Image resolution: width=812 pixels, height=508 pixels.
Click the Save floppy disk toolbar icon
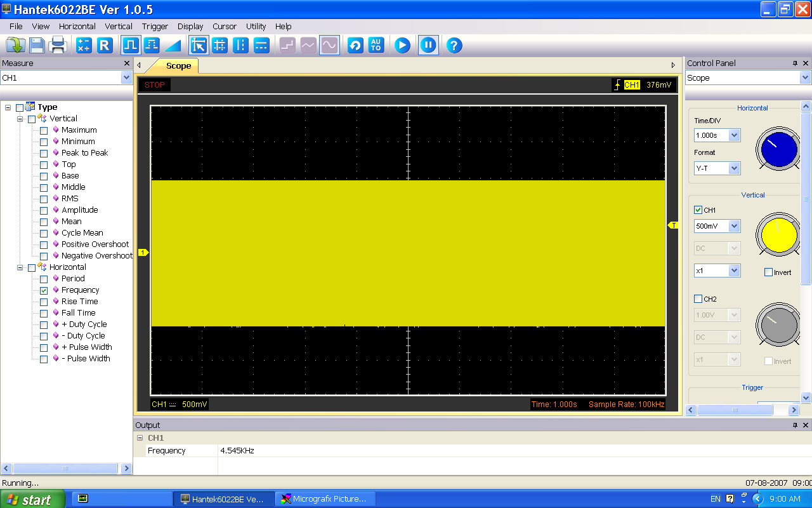[37, 45]
